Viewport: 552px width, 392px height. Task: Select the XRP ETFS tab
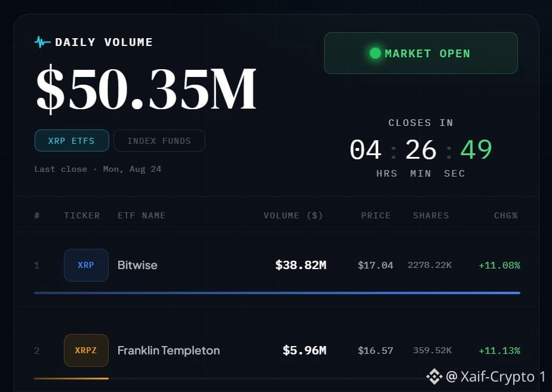[x=72, y=141]
